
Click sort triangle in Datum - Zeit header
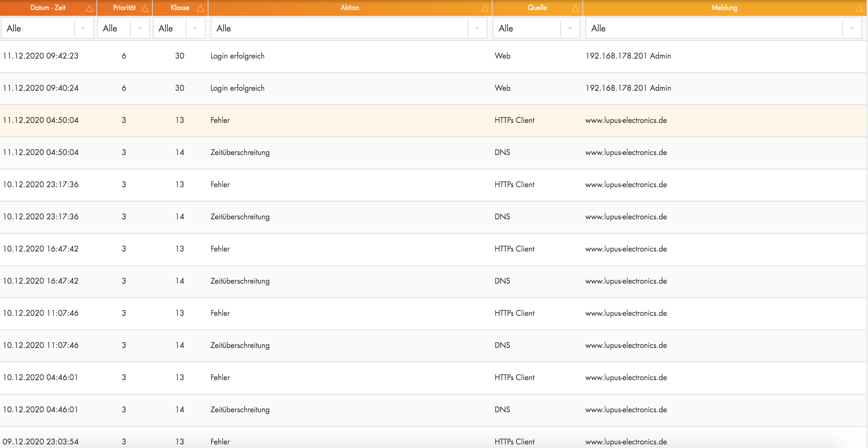pos(89,9)
